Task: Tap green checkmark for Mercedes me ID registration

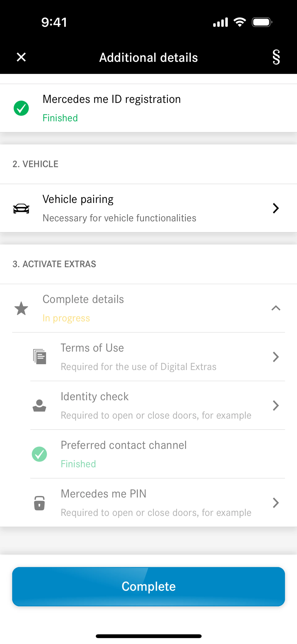Action: click(21, 108)
